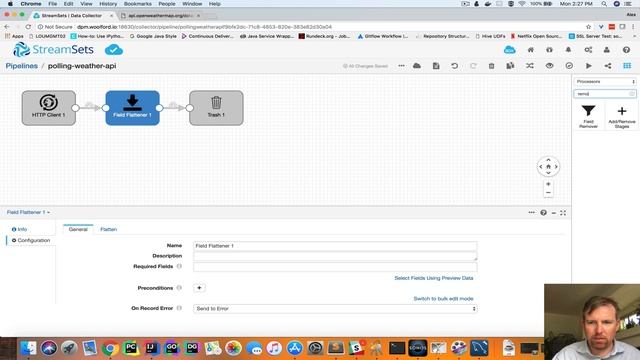
Task: Select the Field Flattener 1 stage
Action: pyautogui.click(x=132, y=108)
